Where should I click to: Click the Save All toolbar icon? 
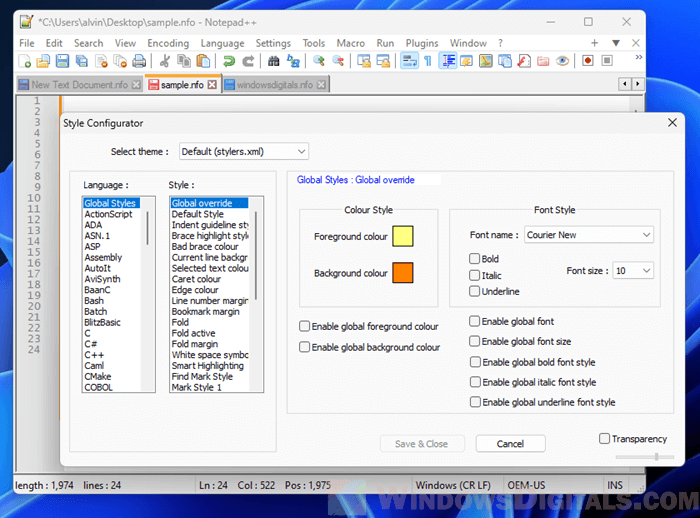tap(82, 61)
